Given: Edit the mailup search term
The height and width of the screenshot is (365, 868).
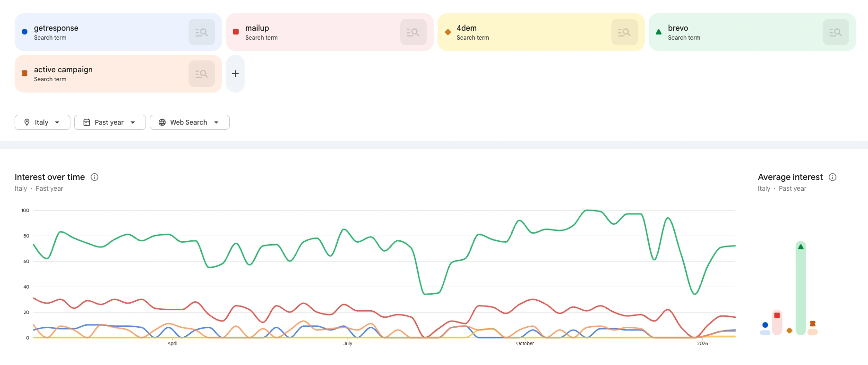Looking at the screenshot, I should [x=257, y=28].
